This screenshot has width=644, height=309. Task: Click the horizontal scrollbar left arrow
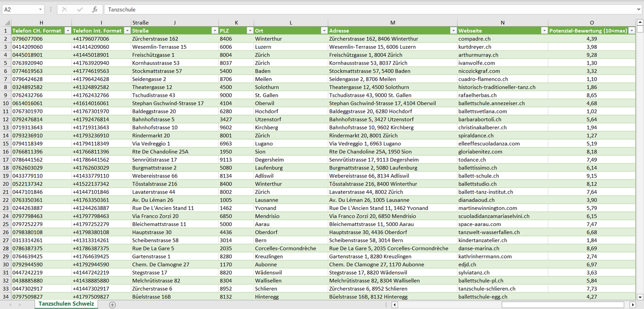pos(394,305)
